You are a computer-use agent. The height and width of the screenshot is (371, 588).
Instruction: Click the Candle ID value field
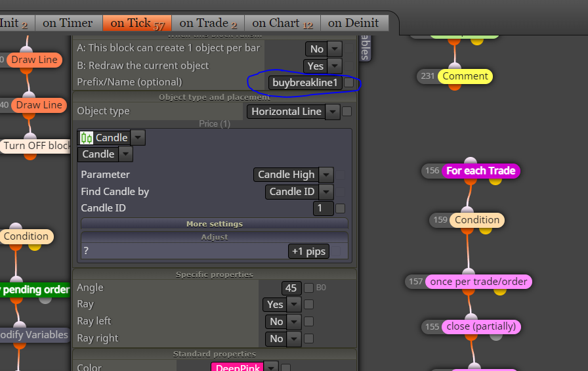324,208
